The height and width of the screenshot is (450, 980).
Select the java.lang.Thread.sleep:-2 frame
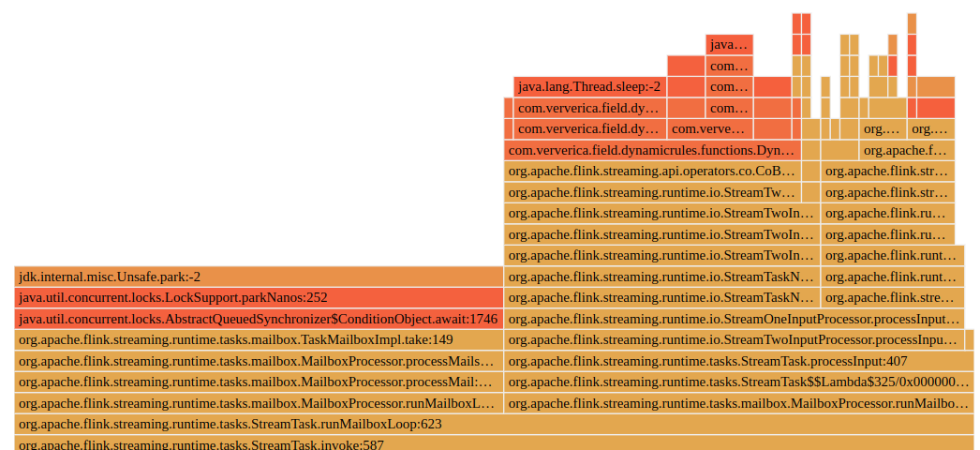click(x=589, y=86)
